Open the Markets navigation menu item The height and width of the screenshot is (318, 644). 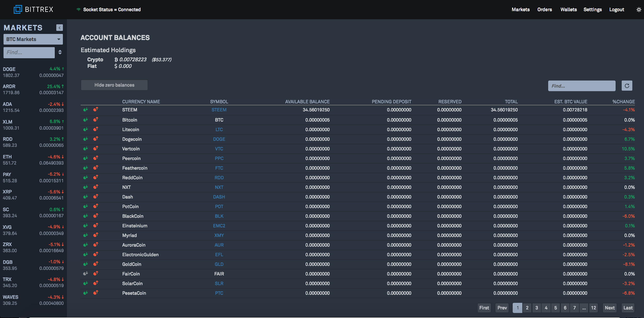coord(520,9)
